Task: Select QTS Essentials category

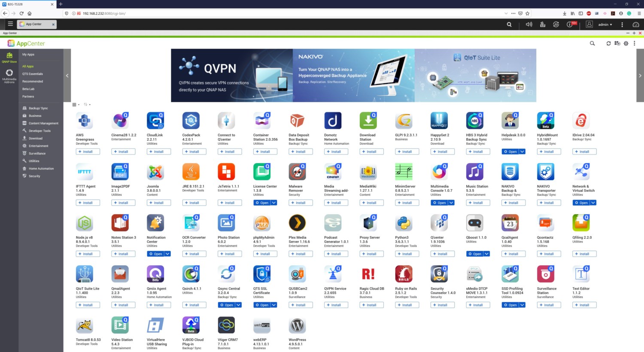Action: tap(33, 74)
